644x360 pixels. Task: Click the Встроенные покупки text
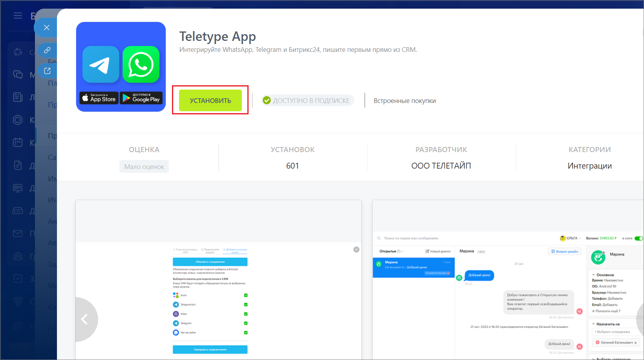pos(404,101)
